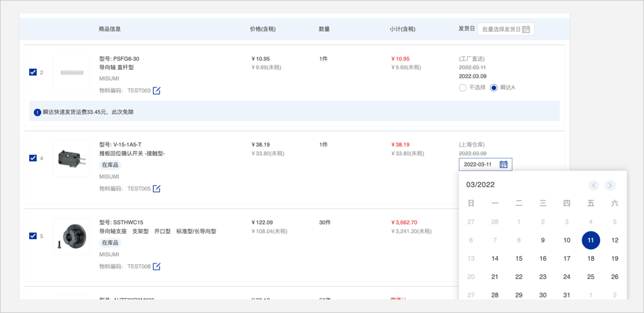Select the 瞬达A radio option
The width and height of the screenshot is (644, 313).
point(494,87)
